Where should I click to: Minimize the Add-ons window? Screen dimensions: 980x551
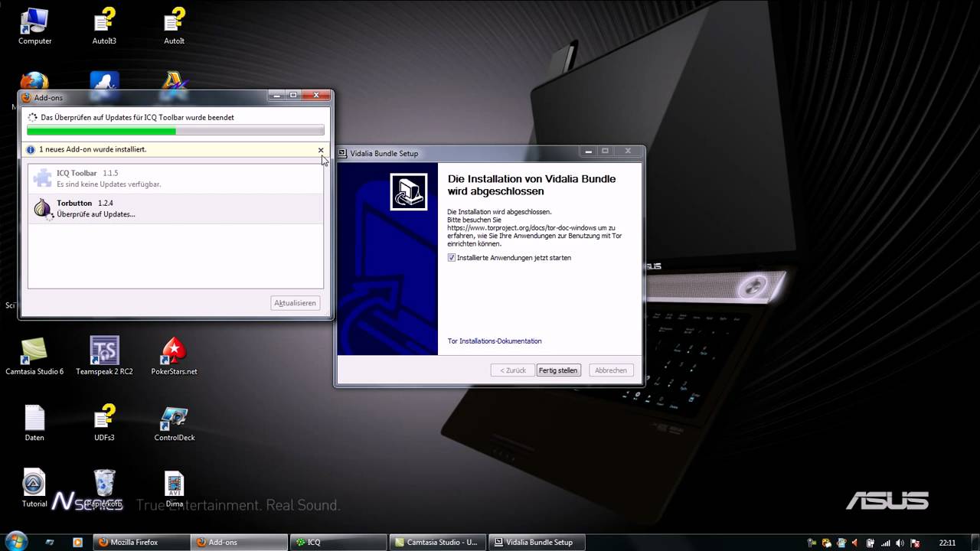(276, 95)
